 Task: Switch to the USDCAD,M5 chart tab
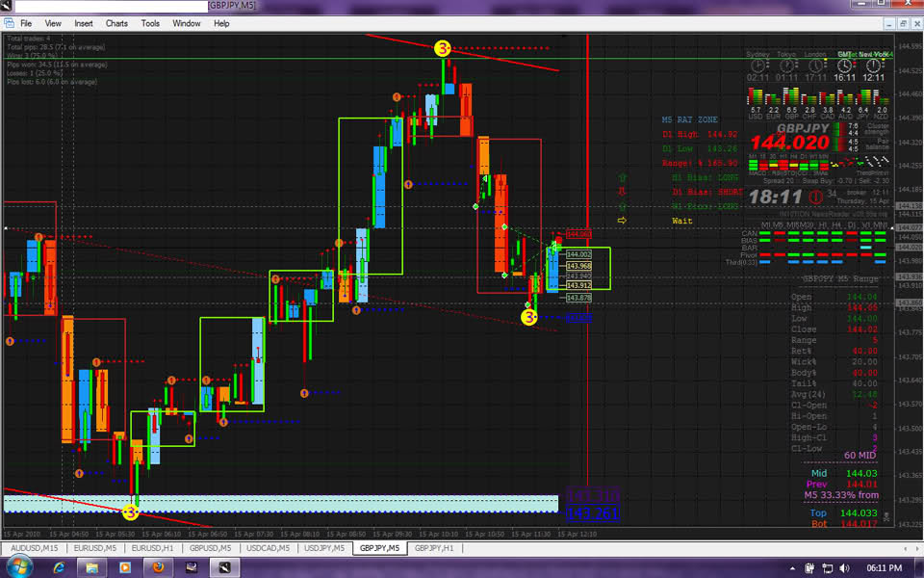(x=269, y=548)
